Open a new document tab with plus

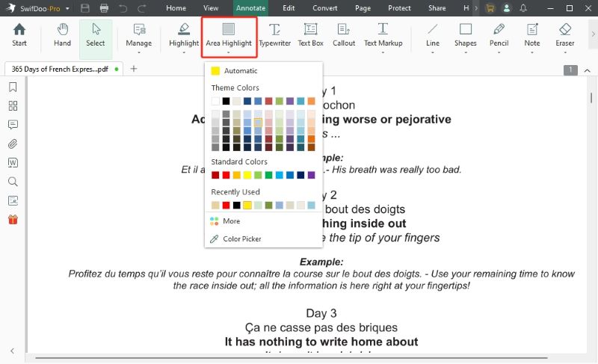pyautogui.click(x=134, y=69)
